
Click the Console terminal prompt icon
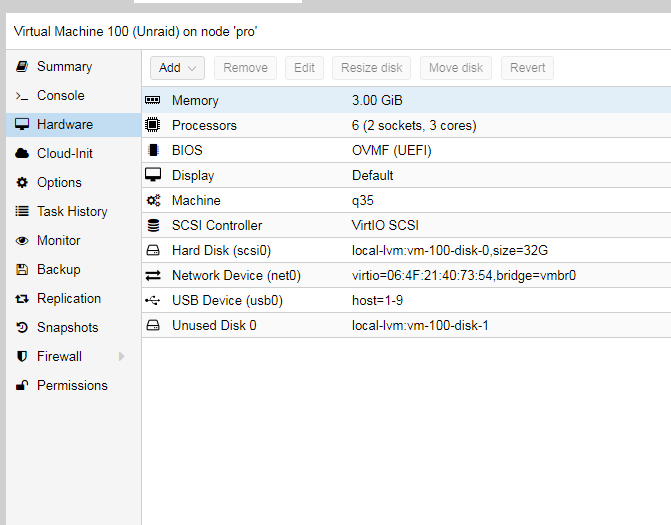[x=22, y=96]
